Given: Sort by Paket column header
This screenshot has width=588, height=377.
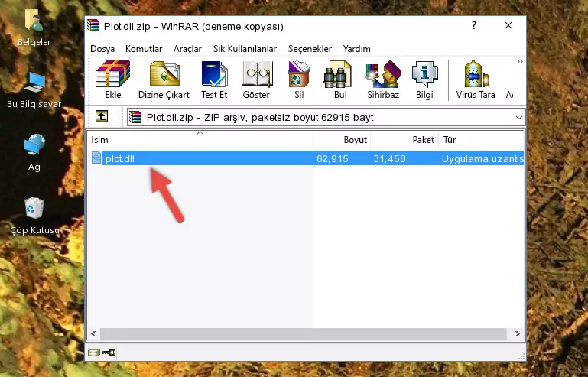Looking at the screenshot, I should coord(404,139).
